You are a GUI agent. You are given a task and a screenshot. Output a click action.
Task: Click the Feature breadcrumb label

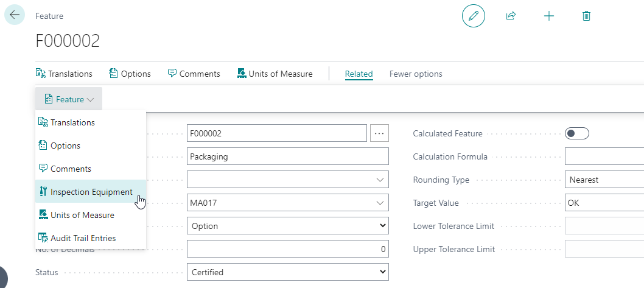coord(49,16)
